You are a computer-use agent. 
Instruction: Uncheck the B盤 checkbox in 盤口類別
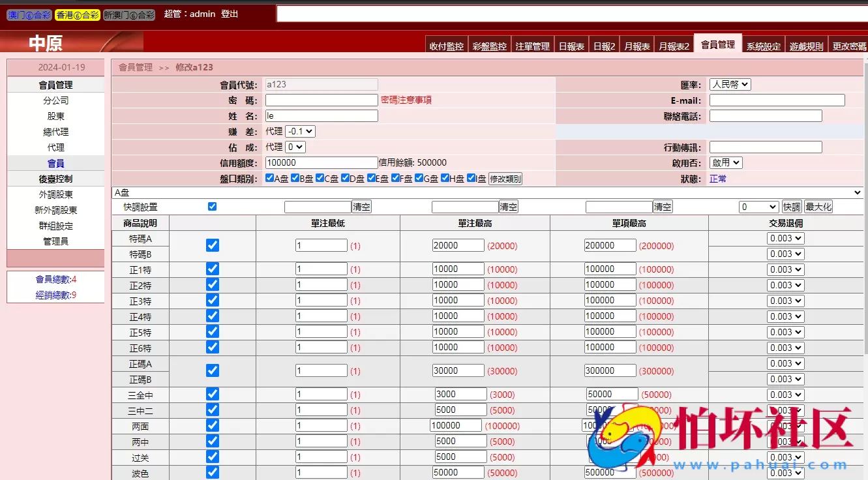pos(295,177)
